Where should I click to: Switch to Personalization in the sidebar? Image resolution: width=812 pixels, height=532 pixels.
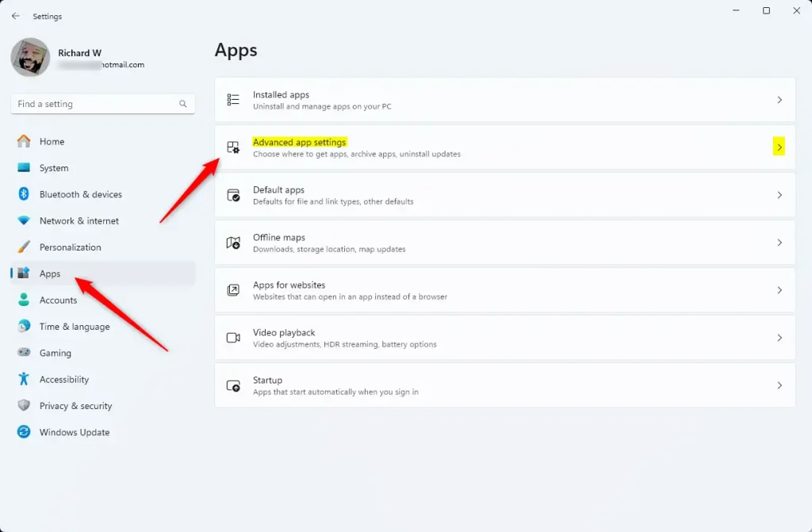pyautogui.click(x=70, y=247)
